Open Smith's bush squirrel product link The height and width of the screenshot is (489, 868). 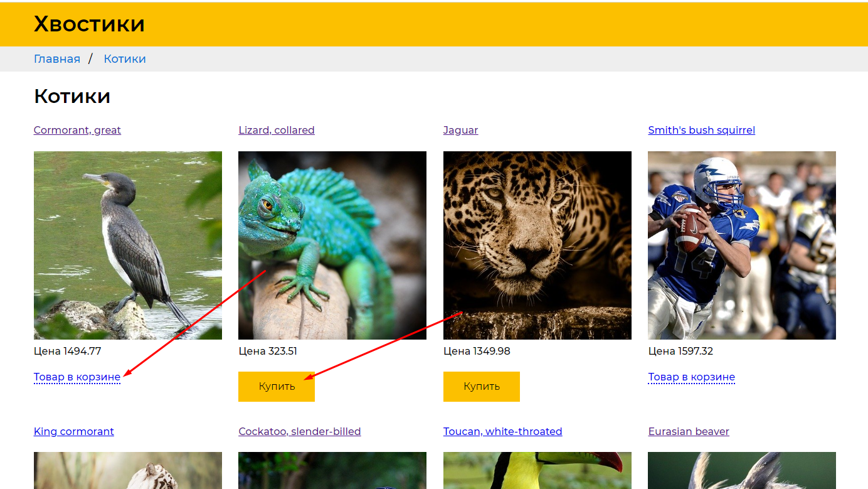[701, 131]
